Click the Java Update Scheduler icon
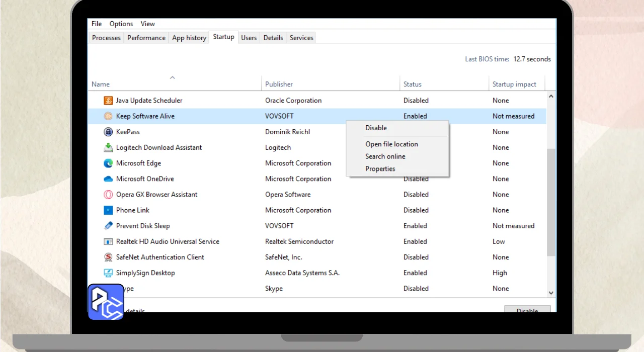 coord(108,101)
